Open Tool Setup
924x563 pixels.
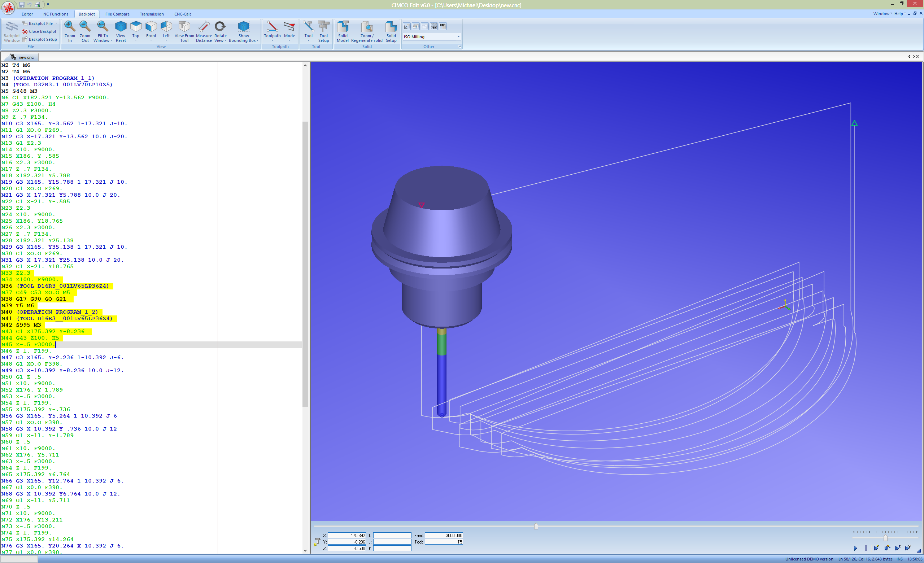323,31
